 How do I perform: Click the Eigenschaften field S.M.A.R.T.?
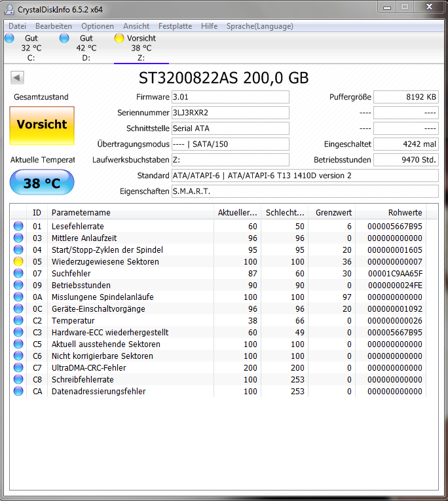pos(305,191)
